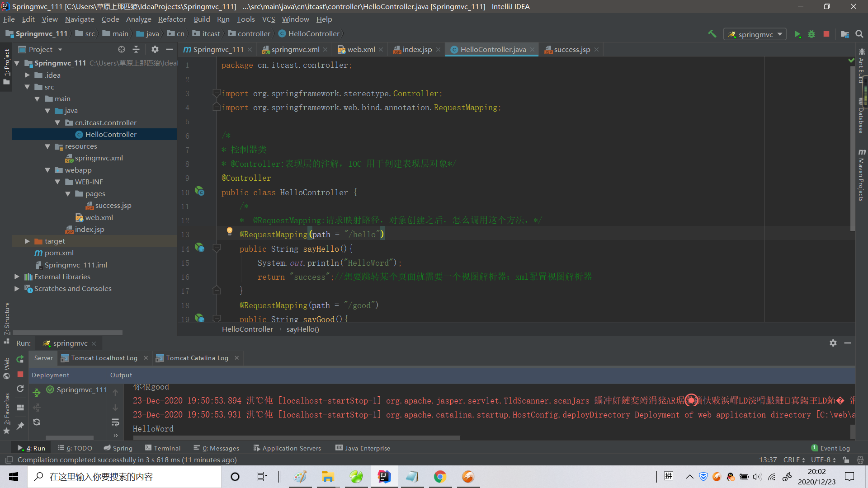Toggle the Database side panel
Viewport: 868px width, 488px height.
[x=862, y=116]
